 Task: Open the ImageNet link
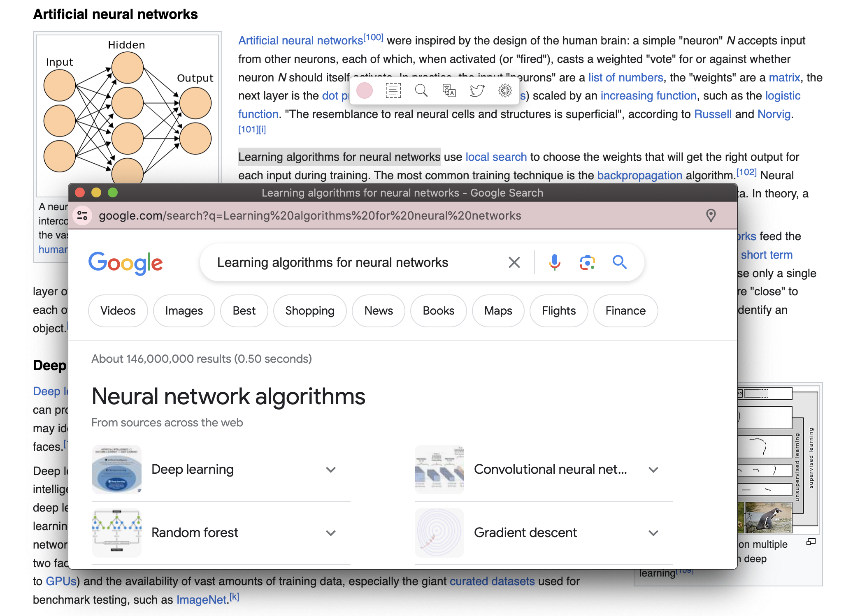tap(202, 600)
